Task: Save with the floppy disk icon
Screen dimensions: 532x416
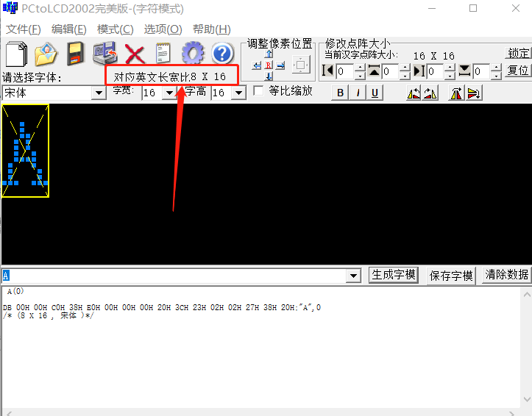Action: 75,54
